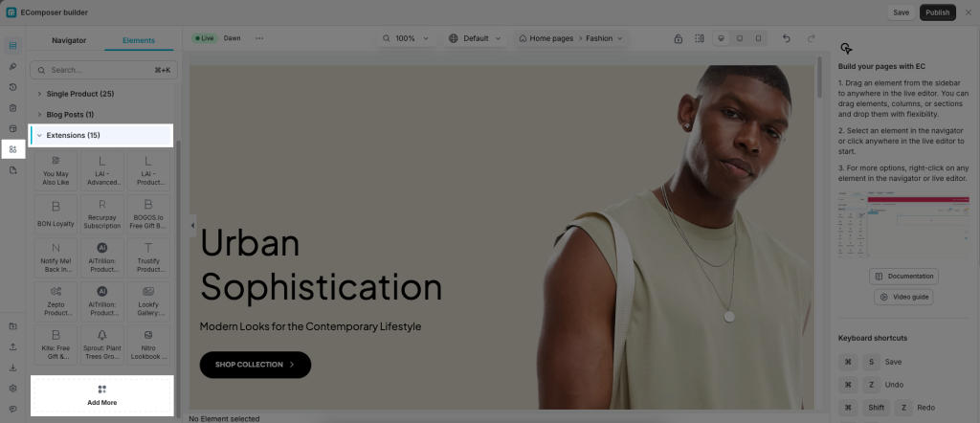Open the history clock icon in sidebar
Viewport: 980px width, 423px height.
click(12, 87)
